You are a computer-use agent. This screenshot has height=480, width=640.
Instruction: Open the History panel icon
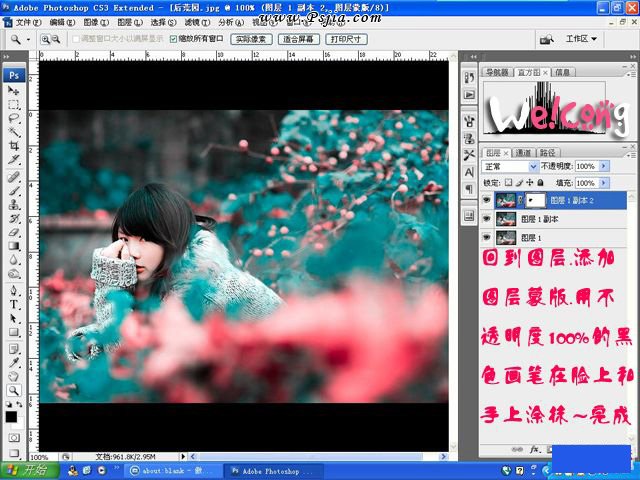pyautogui.click(x=469, y=77)
